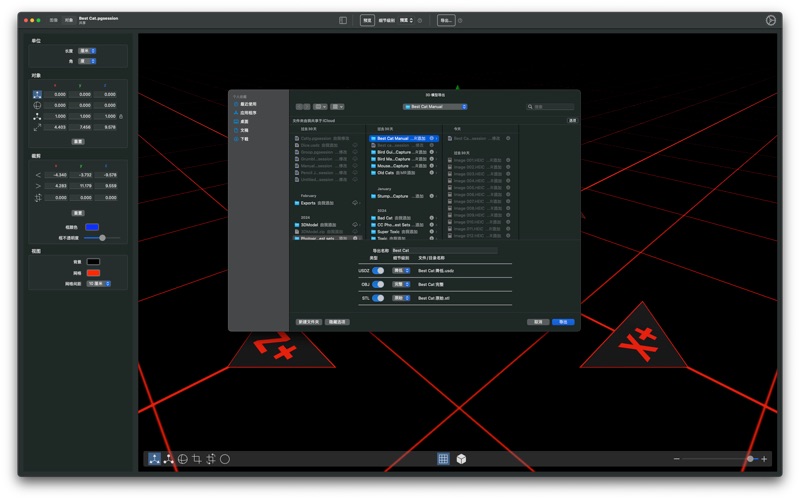Image resolution: width=800 pixels, height=500 pixels.
Task: Click the zoom in plus icon
Action: click(764, 459)
